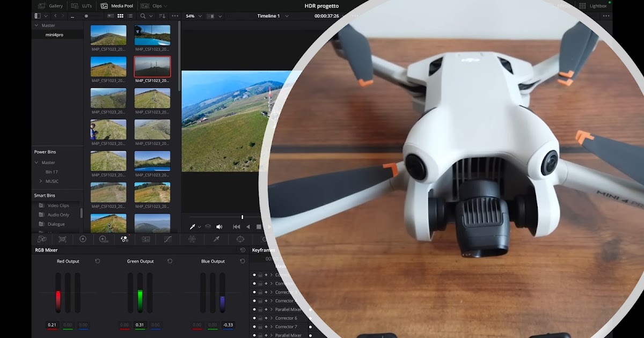Open the Lightbox view

pos(593,6)
